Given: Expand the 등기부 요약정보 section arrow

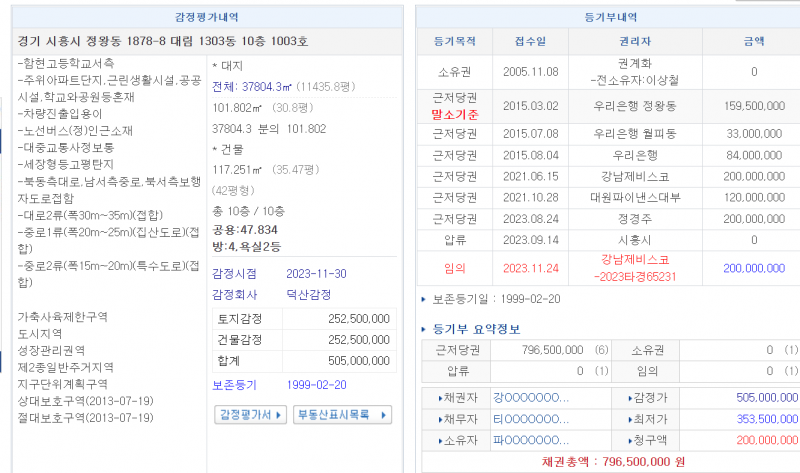Looking at the screenshot, I should (x=423, y=329).
